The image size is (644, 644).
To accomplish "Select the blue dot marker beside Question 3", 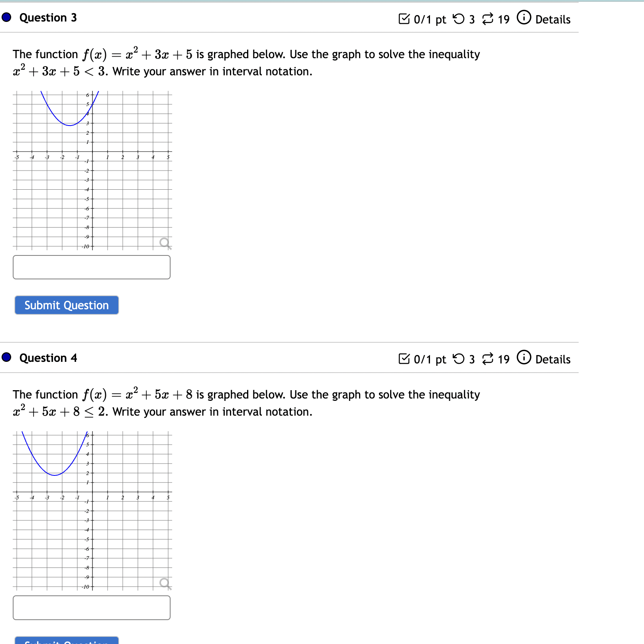I will tap(6, 17).
